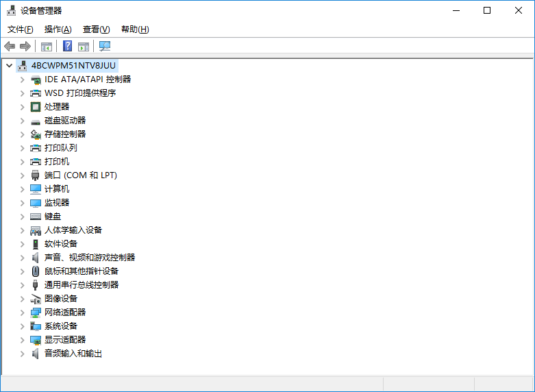Click the scan for hardware changes icon
Image resolution: width=535 pixels, height=392 pixels.
click(105, 46)
